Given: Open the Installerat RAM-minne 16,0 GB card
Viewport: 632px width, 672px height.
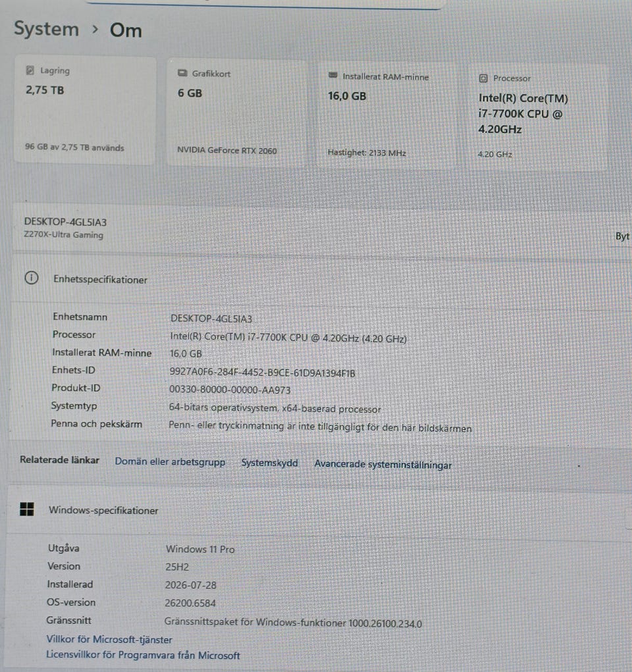Looking at the screenshot, I should [387, 115].
